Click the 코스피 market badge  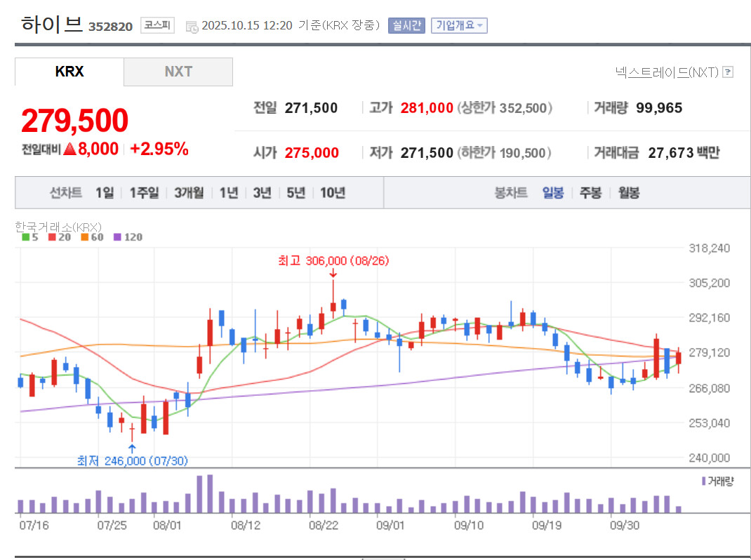click(158, 25)
